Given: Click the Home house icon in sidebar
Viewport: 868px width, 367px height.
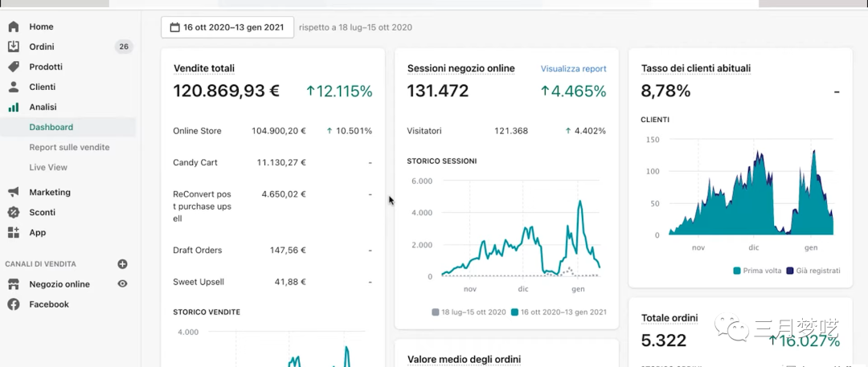Looking at the screenshot, I should pos(14,27).
